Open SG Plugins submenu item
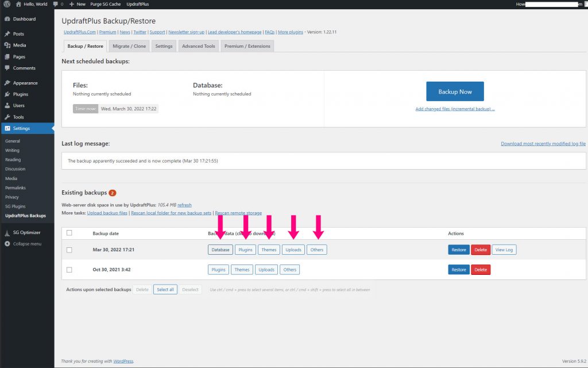Screen dimensions: 588x368 coord(16,206)
